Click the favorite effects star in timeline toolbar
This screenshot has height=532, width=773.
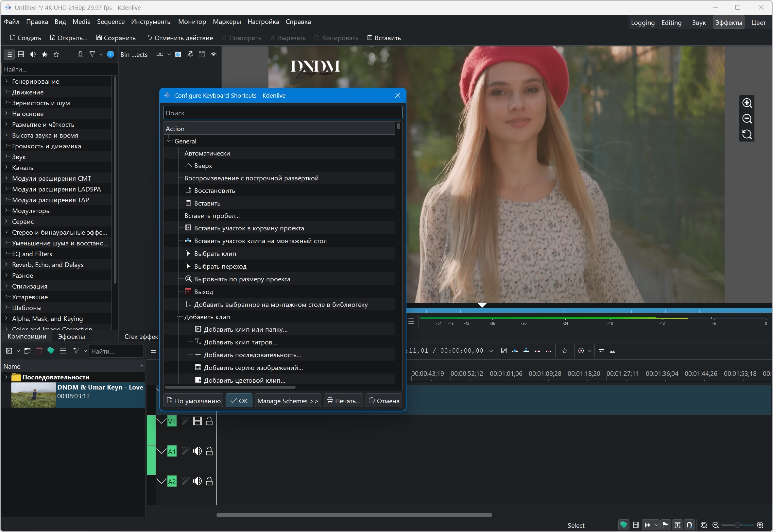tap(564, 351)
